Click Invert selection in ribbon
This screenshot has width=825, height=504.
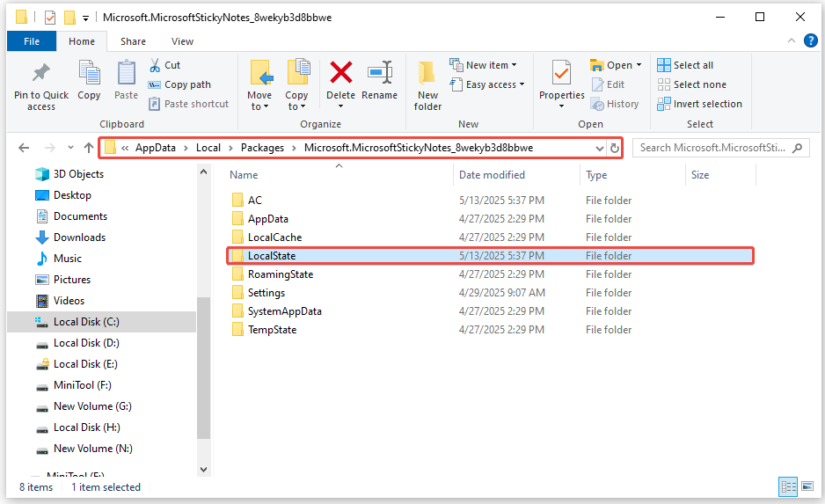tap(699, 104)
